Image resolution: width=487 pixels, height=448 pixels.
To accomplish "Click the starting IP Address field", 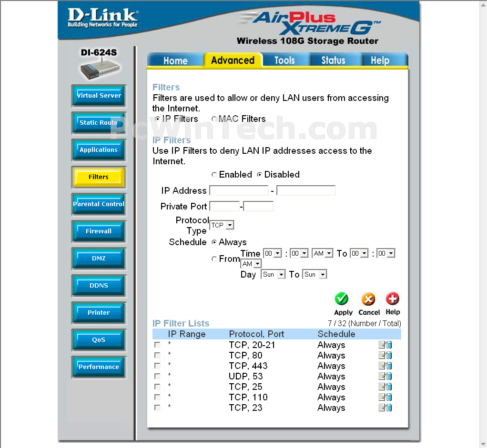I will pos(239,190).
